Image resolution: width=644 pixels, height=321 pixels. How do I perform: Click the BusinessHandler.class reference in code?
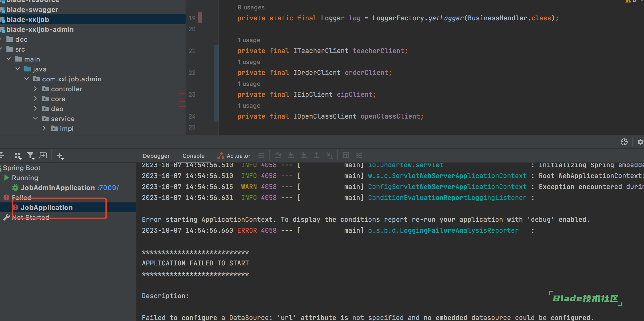[510, 18]
